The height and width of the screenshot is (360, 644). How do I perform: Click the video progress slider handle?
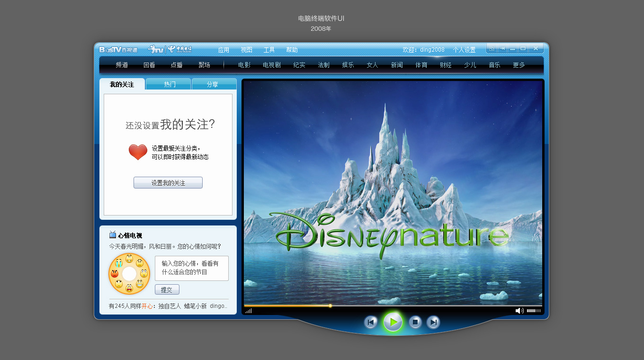pyautogui.click(x=330, y=306)
